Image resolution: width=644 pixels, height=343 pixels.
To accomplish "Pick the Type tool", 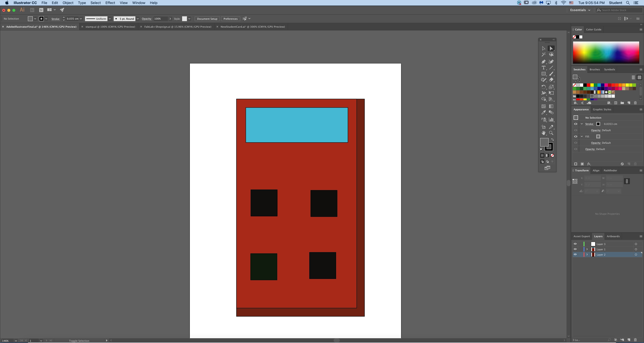I will (x=544, y=68).
